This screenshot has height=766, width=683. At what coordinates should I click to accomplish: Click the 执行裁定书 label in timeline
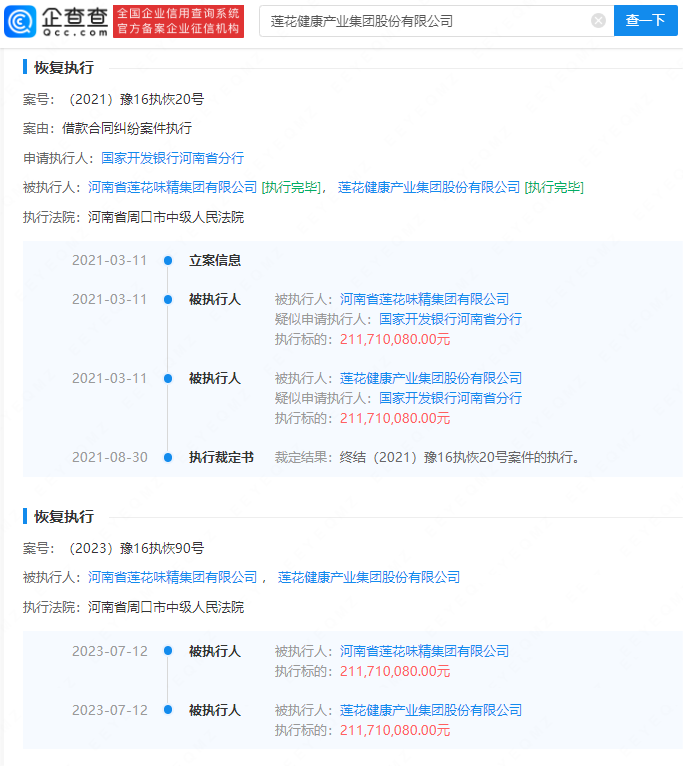pyautogui.click(x=221, y=458)
